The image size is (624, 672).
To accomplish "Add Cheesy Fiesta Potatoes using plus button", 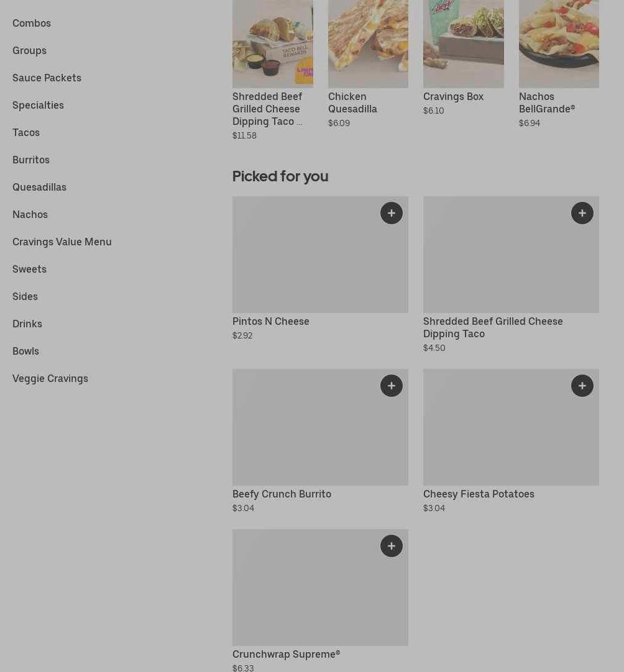I will [582, 386].
